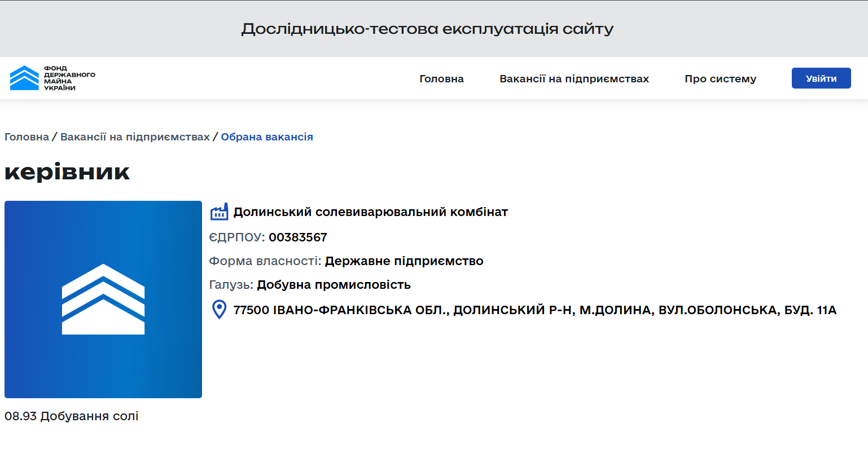This screenshot has width=868, height=458.
Task: Select the Долинський солевиварювальний комбінат name
Action: point(371,212)
